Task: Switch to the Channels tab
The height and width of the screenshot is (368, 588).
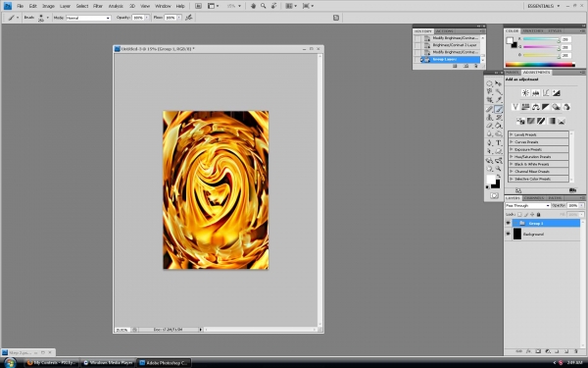Action: pyautogui.click(x=534, y=198)
